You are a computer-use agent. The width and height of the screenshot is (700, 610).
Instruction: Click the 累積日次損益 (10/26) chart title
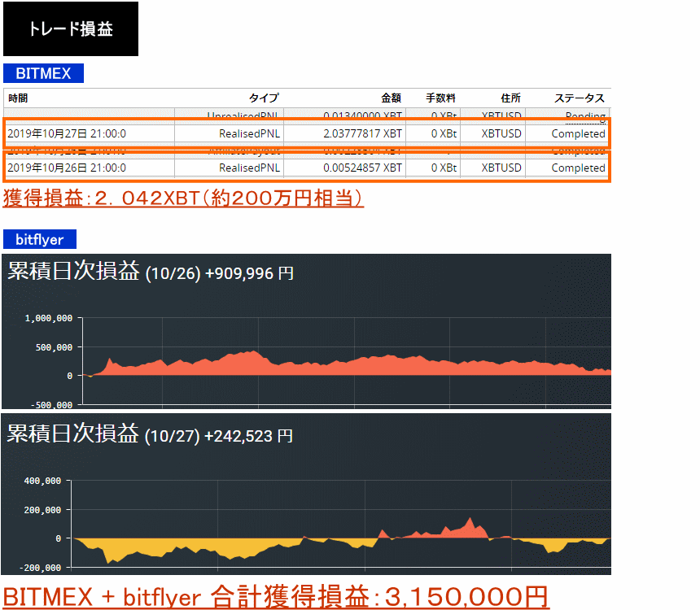(x=150, y=272)
